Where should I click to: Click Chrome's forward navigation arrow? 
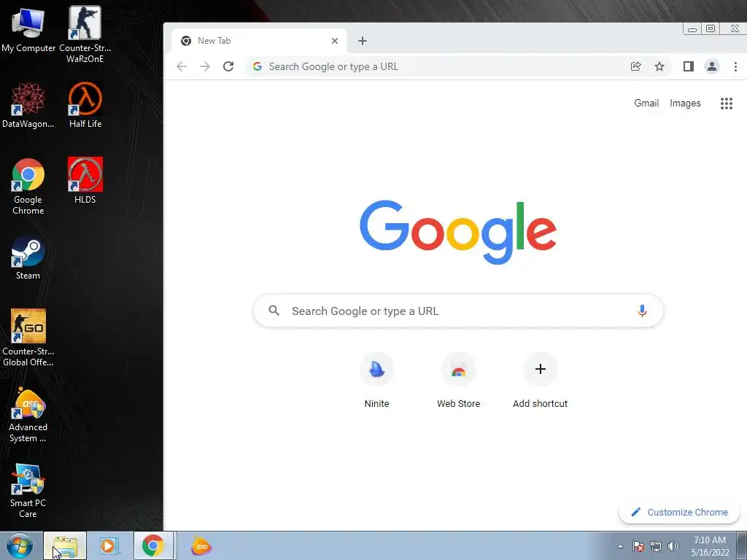point(205,66)
